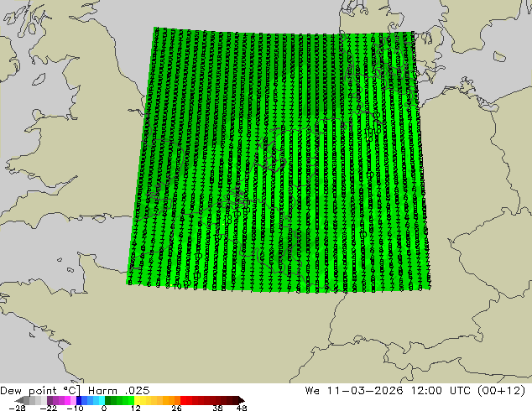Click the -10 legend label

[75, 408]
